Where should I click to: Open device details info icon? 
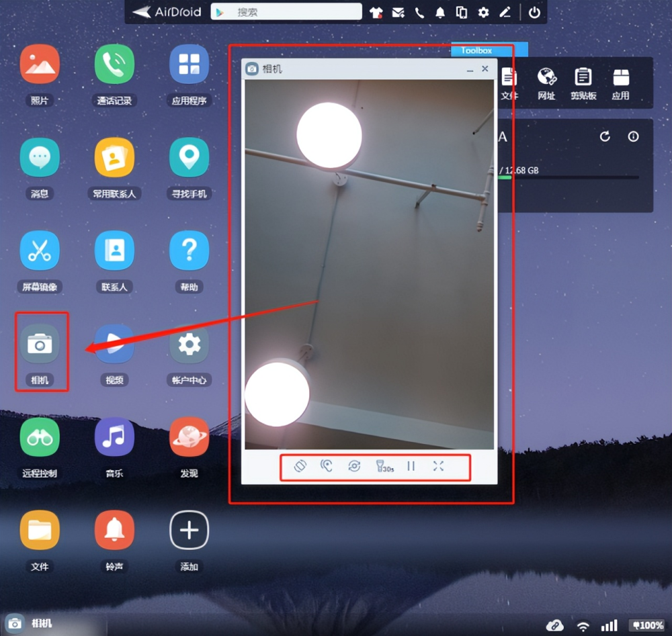(x=633, y=136)
